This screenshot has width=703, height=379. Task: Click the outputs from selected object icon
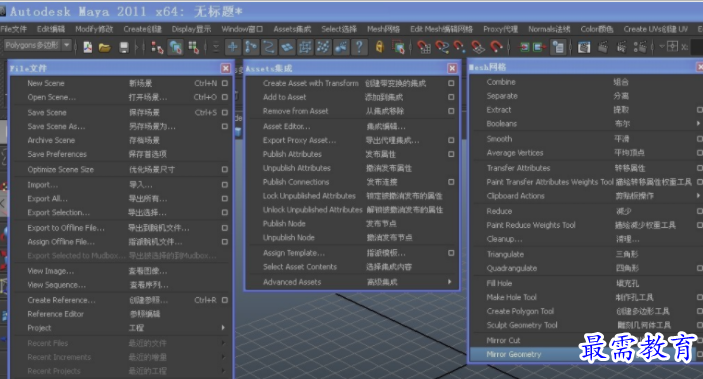click(538, 47)
